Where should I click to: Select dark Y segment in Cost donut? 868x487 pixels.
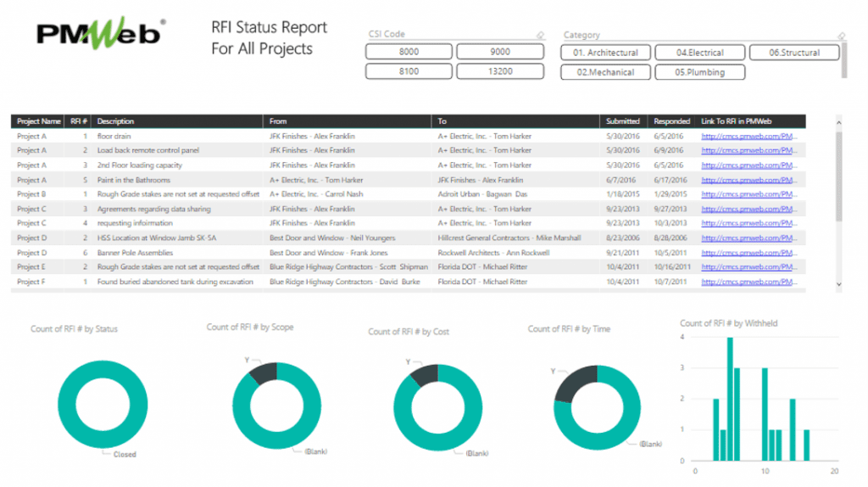coord(426,376)
